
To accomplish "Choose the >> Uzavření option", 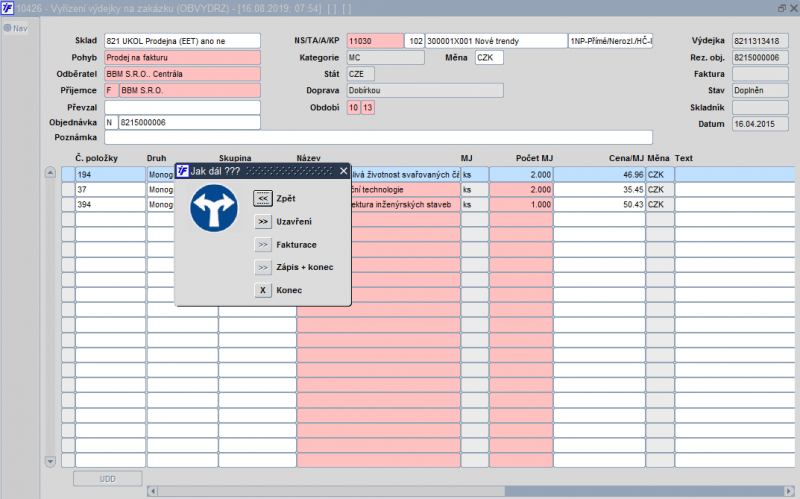I will click(263, 221).
